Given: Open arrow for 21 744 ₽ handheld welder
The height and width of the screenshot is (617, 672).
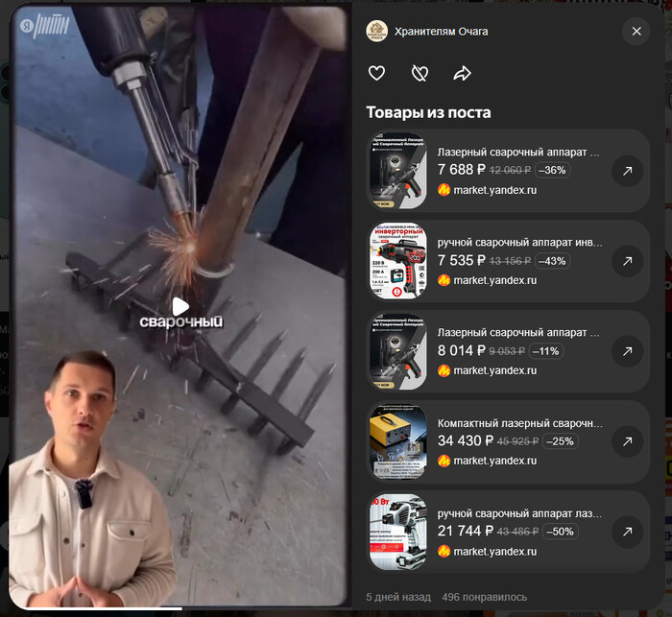Looking at the screenshot, I should click(628, 532).
